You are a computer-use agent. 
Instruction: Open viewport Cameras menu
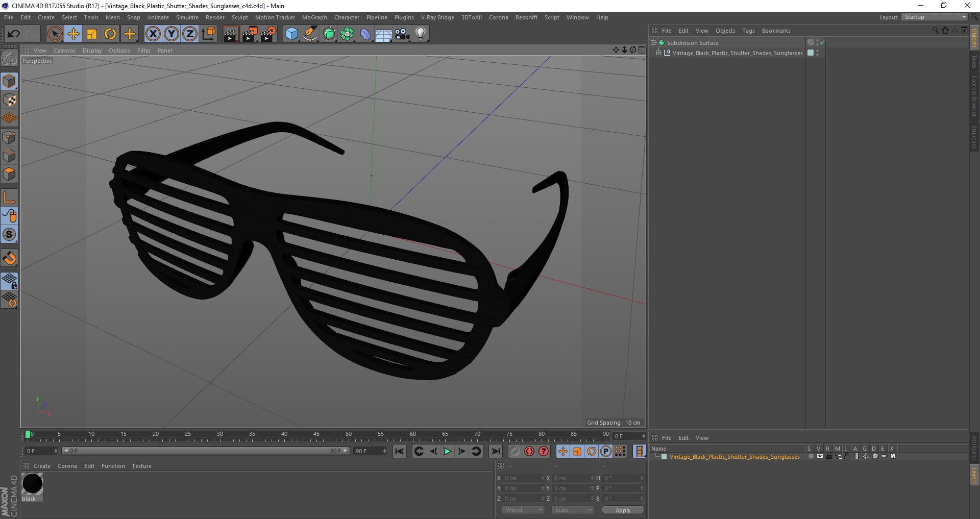[64, 51]
